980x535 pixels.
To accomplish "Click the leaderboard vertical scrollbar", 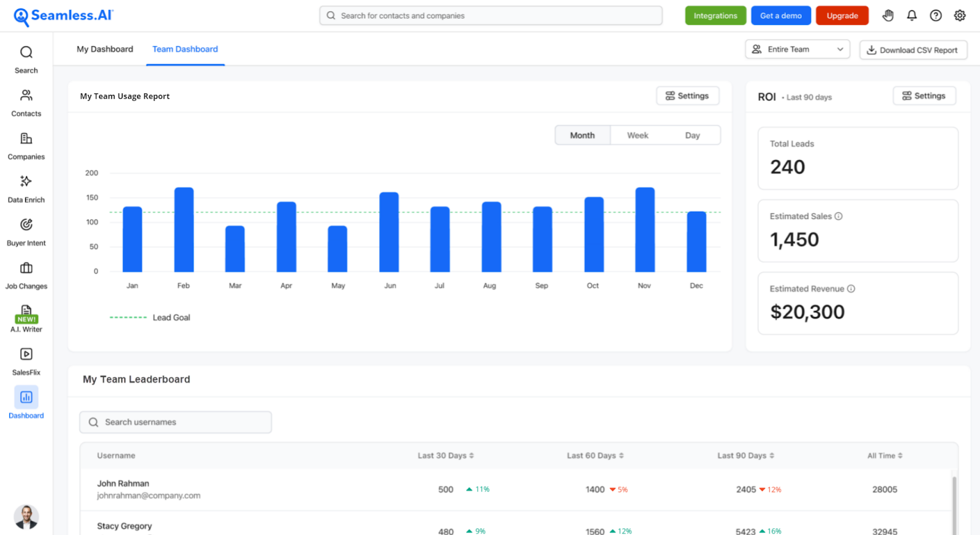I will [954, 502].
